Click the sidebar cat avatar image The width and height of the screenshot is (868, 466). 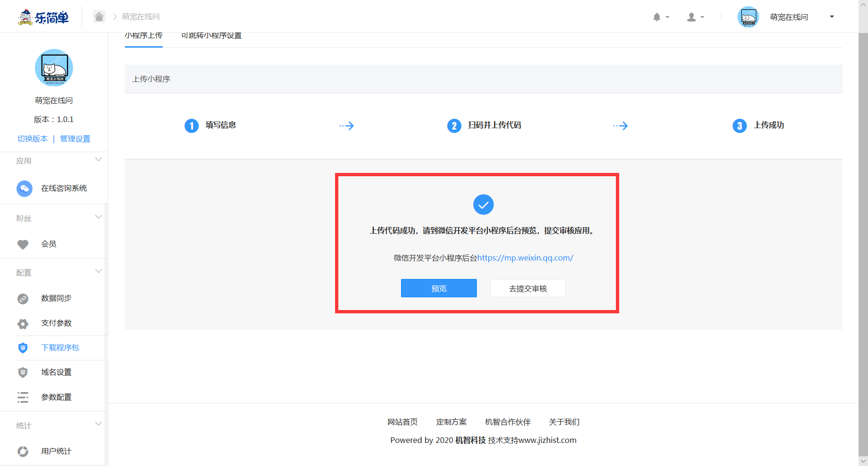pos(54,67)
